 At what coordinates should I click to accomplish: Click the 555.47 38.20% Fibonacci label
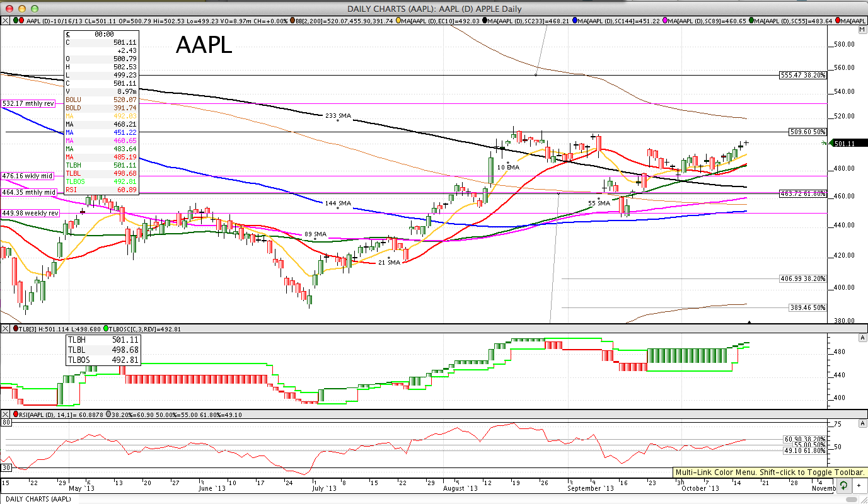802,75
